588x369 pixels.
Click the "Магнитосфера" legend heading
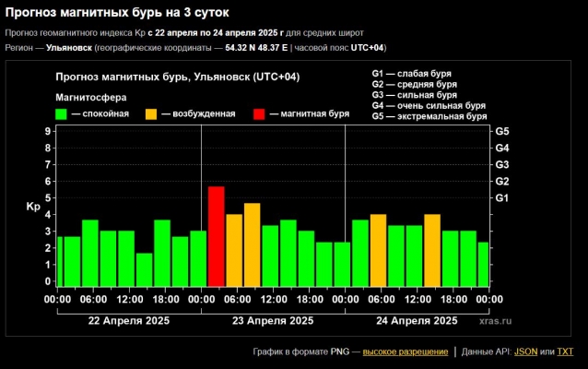tap(91, 96)
